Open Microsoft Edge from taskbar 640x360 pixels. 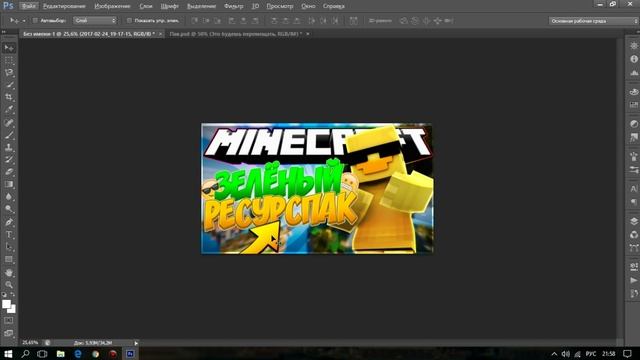pos(78,354)
